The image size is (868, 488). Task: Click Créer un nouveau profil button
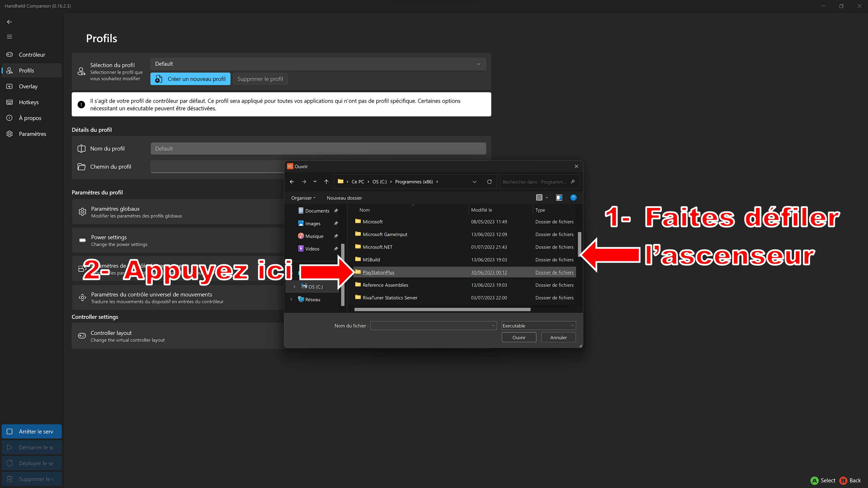click(190, 79)
